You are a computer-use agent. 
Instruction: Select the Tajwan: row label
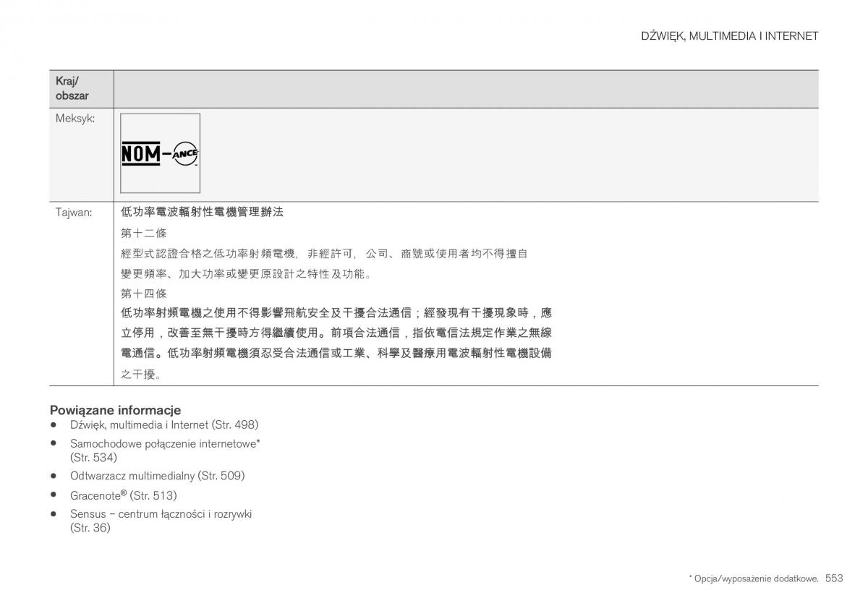click(74, 213)
